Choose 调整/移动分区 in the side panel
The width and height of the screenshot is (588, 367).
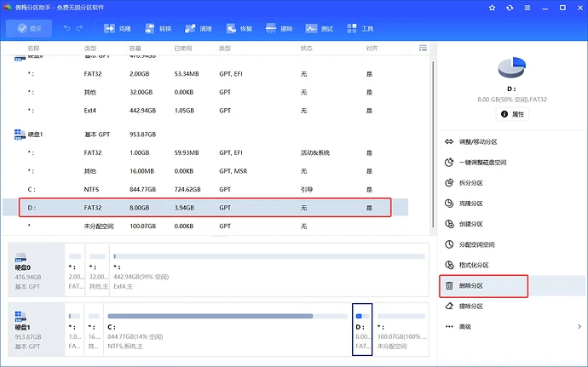tap(477, 141)
